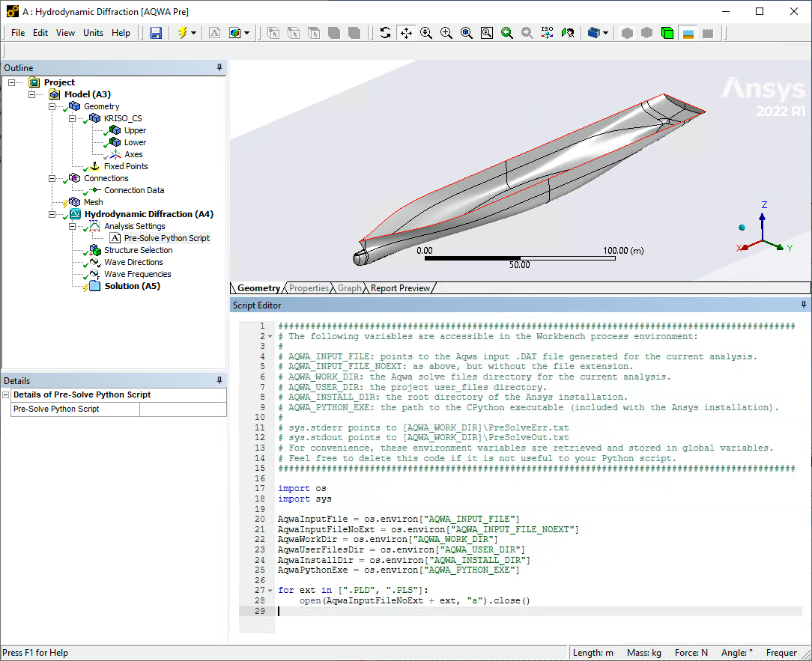This screenshot has height=661, width=812.
Task: Toggle the water level display icon
Action: point(687,33)
